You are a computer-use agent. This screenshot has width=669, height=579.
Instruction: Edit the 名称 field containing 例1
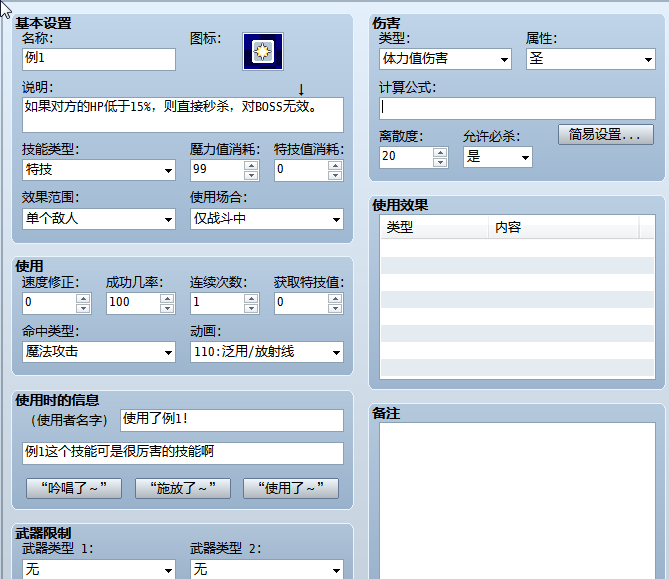[99, 59]
